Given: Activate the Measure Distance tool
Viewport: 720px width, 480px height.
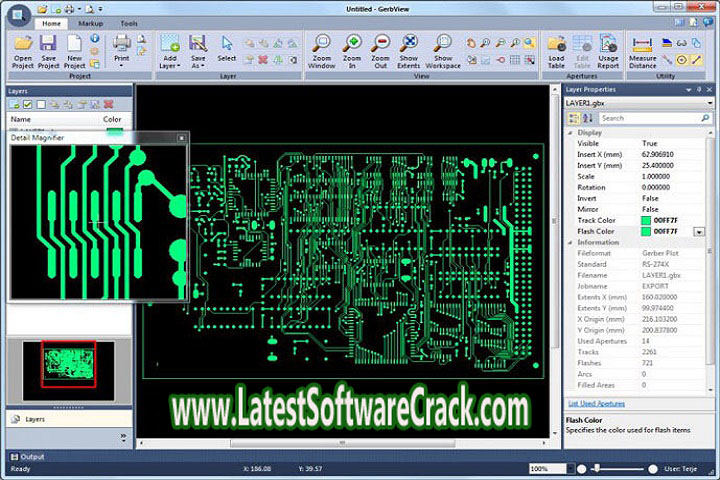Looking at the screenshot, I should pyautogui.click(x=642, y=44).
